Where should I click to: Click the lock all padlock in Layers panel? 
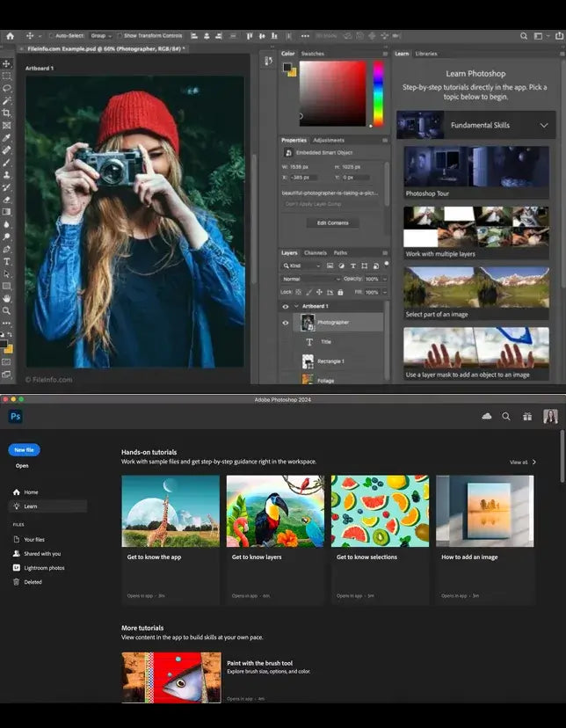pyautogui.click(x=340, y=292)
